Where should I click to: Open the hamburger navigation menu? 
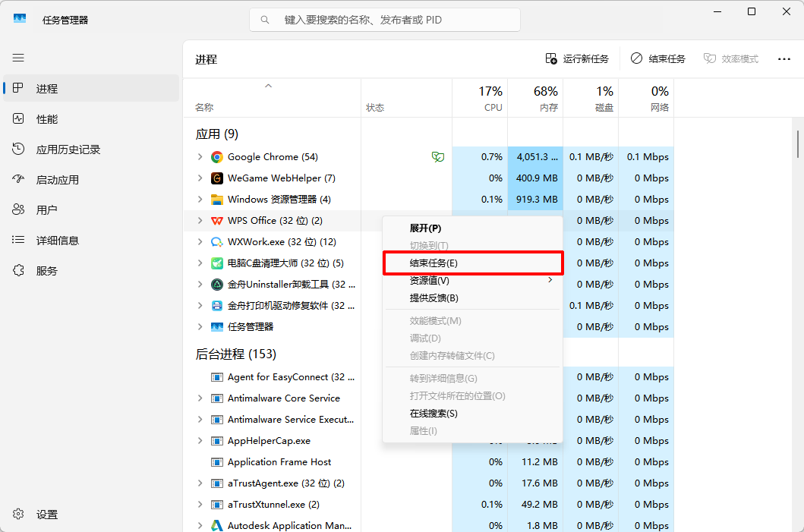pyautogui.click(x=18, y=58)
